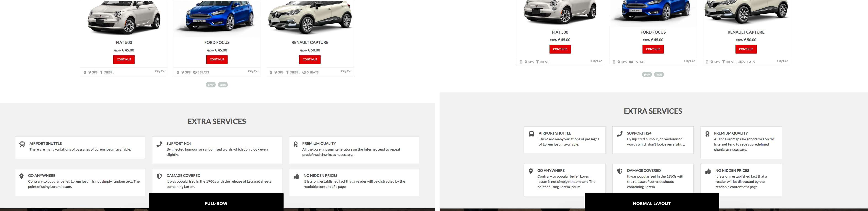Image resolution: width=868 pixels, height=211 pixels.
Task: Click Support H24 phone icon in normal layout
Action: point(620,134)
